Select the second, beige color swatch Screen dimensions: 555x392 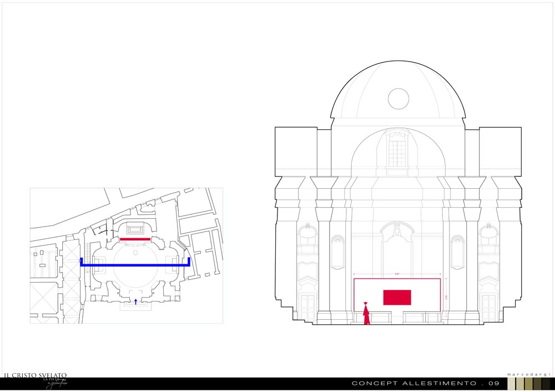coord(520,384)
